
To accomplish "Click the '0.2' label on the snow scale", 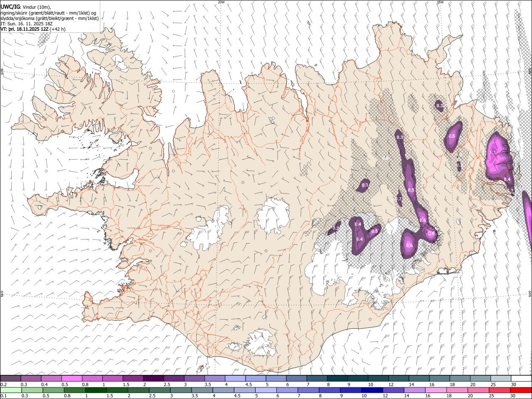I will point(3,384).
